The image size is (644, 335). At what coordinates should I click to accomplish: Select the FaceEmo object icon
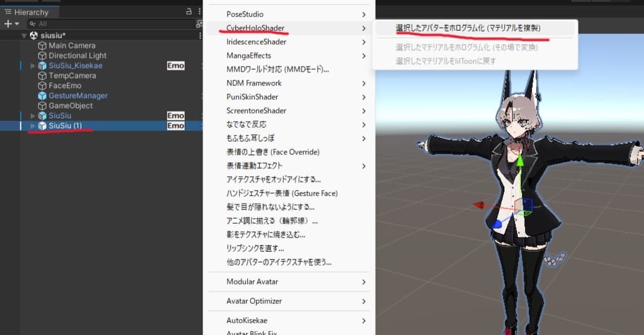[x=42, y=86]
